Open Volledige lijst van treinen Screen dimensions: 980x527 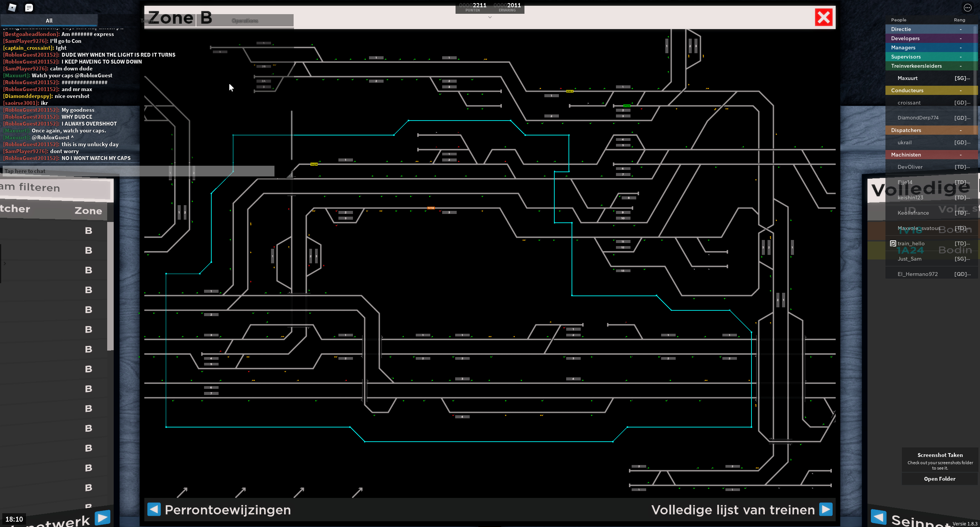tap(733, 510)
